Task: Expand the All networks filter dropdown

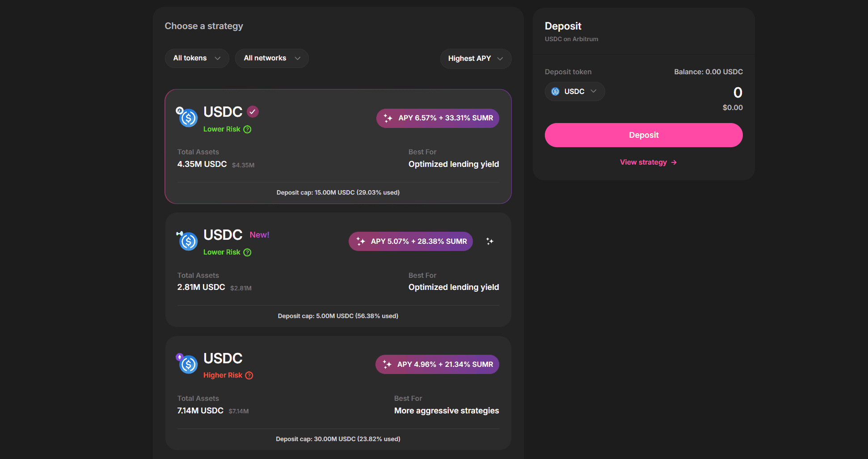Action: pyautogui.click(x=271, y=58)
